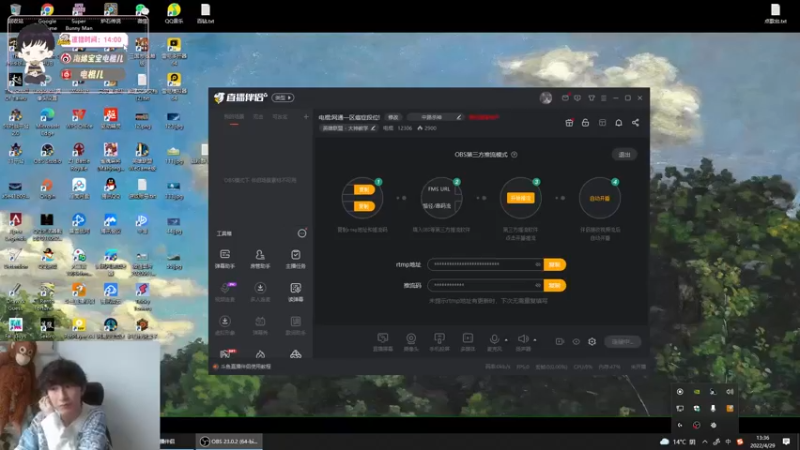The height and width of the screenshot is (450, 800).
Task: Click the masked stream key field
Action: coord(485,285)
